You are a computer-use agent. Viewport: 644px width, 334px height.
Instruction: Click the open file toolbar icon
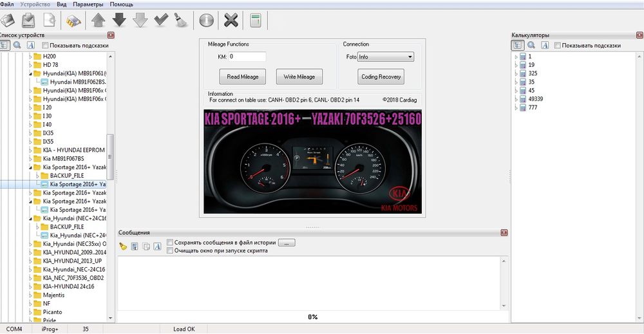click(x=7, y=20)
